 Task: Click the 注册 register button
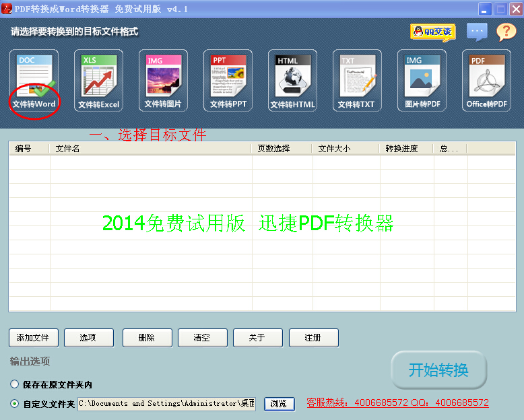313,338
